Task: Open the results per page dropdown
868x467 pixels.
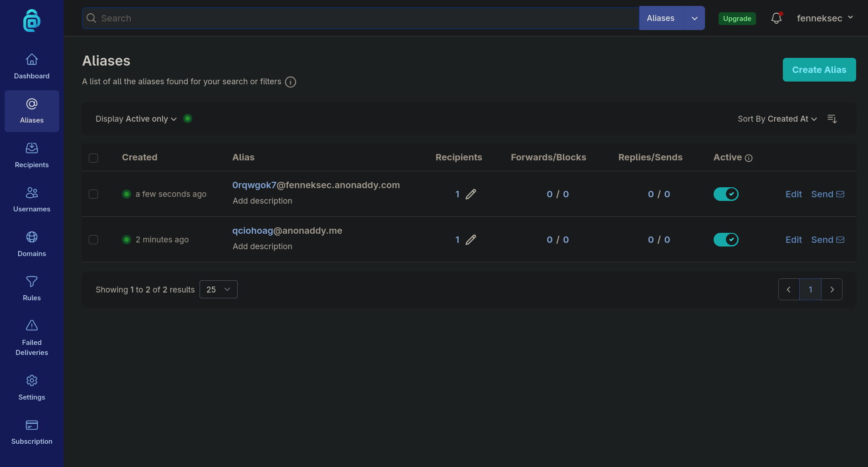Action: click(219, 289)
